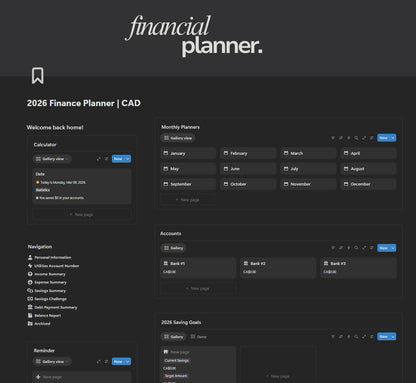Screen dimensions: 416x383
Task: Expand New dropdown arrow in Monthly Planners
Action: pos(393,138)
